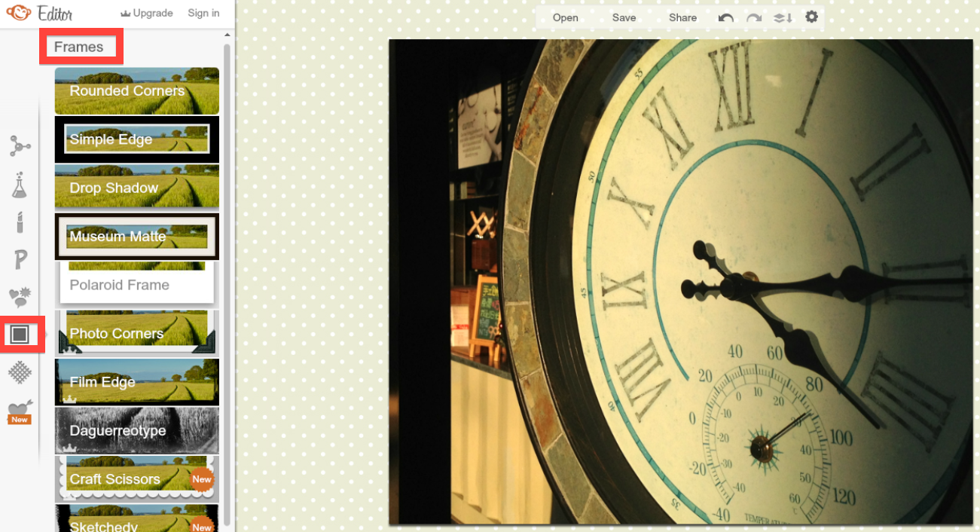Screen dimensions: 980x532
Task: Click the scroll-up arrow of frames list
Action: pyautogui.click(x=227, y=35)
